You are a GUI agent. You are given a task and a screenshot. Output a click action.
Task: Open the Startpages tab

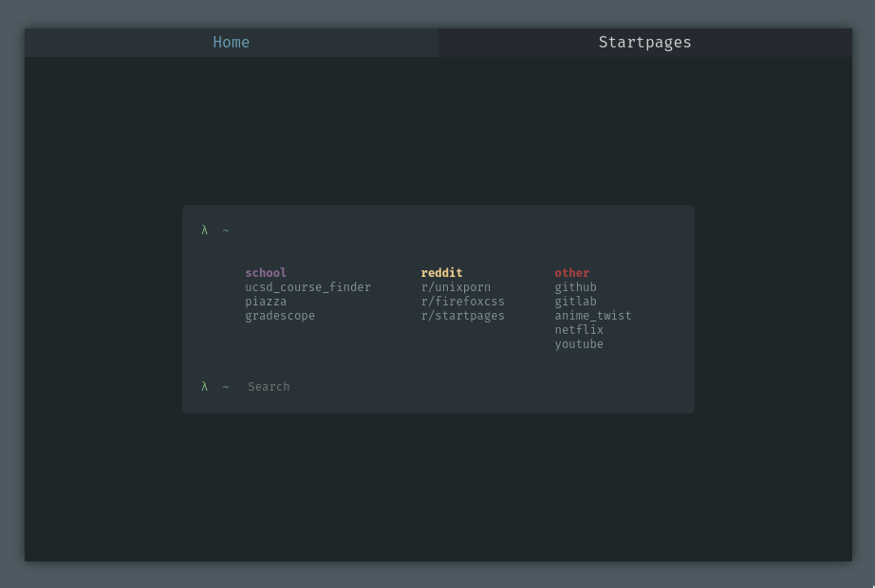[x=645, y=43]
